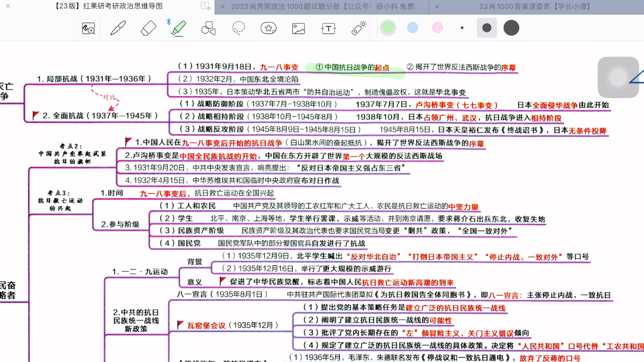Select the Laser pointer tool
This screenshot has height=362, width=644.
pyautogui.click(x=359, y=28)
